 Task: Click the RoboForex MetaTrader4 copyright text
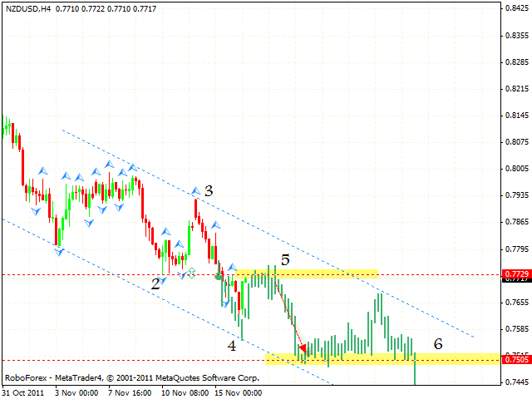pyautogui.click(x=131, y=377)
